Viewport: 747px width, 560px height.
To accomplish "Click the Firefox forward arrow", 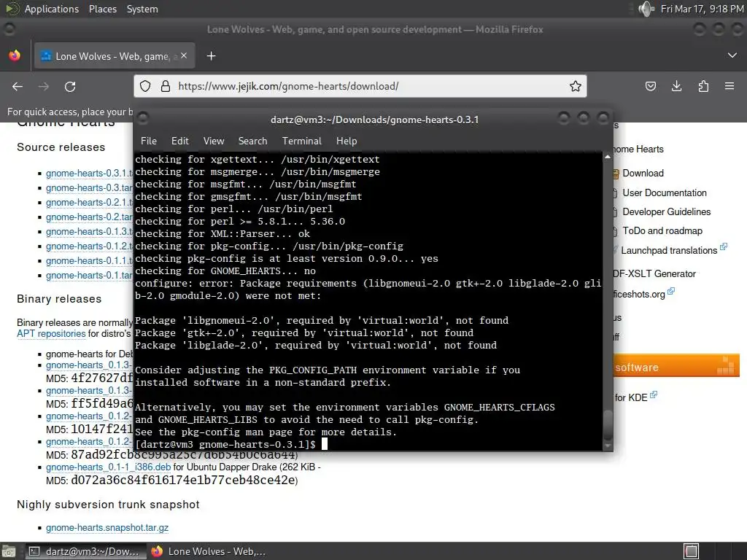I will (43, 86).
